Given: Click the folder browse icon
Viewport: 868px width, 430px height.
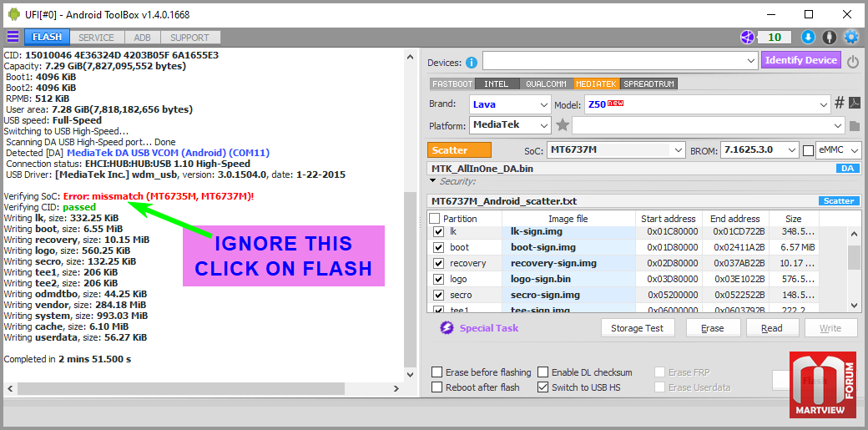Looking at the screenshot, I should 854,126.
